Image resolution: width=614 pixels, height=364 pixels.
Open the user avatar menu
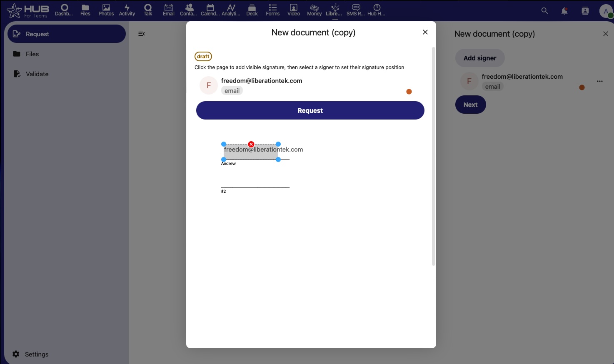(606, 11)
